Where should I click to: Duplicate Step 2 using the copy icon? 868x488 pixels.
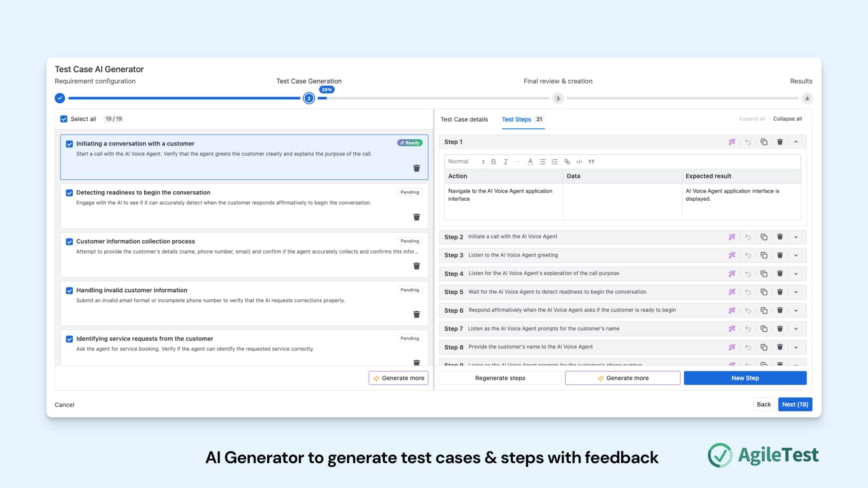click(764, 237)
